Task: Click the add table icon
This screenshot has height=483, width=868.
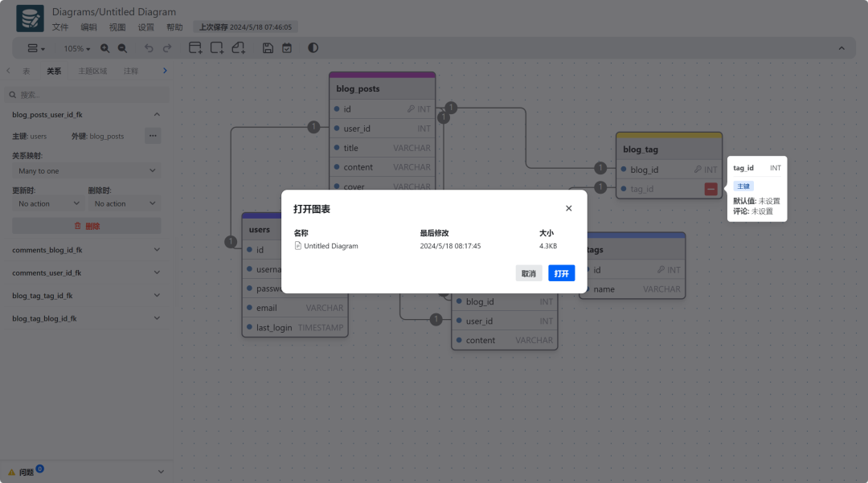Action: (x=195, y=48)
